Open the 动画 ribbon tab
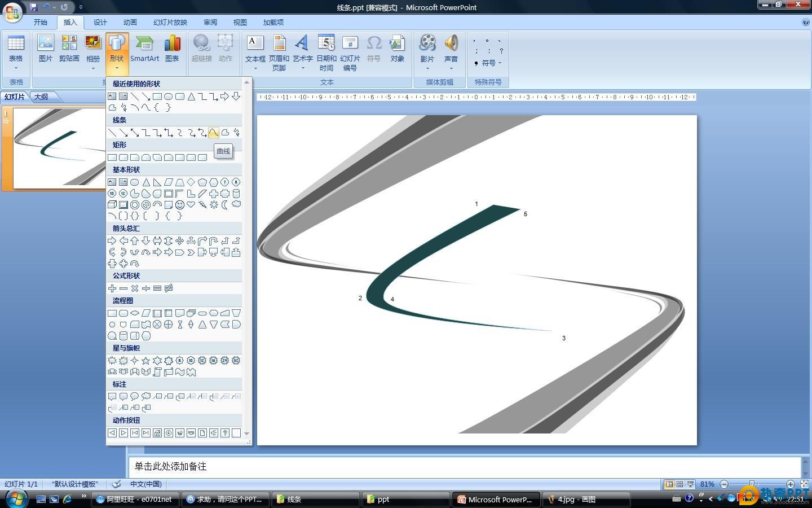The image size is (812, 508). (130, 22)
